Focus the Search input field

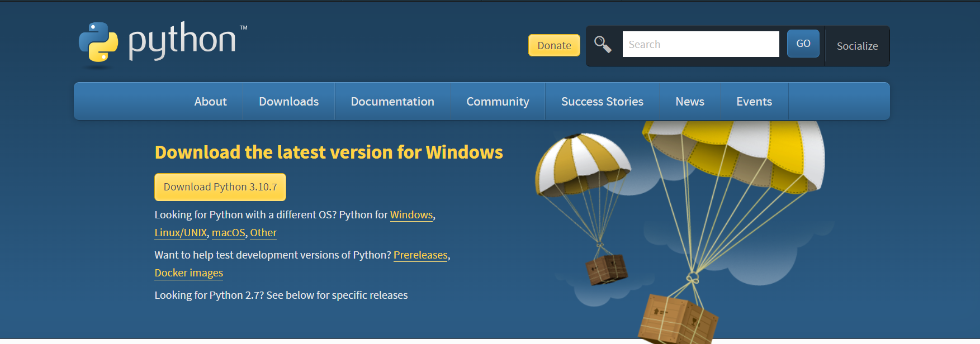(x=700, y=44)
